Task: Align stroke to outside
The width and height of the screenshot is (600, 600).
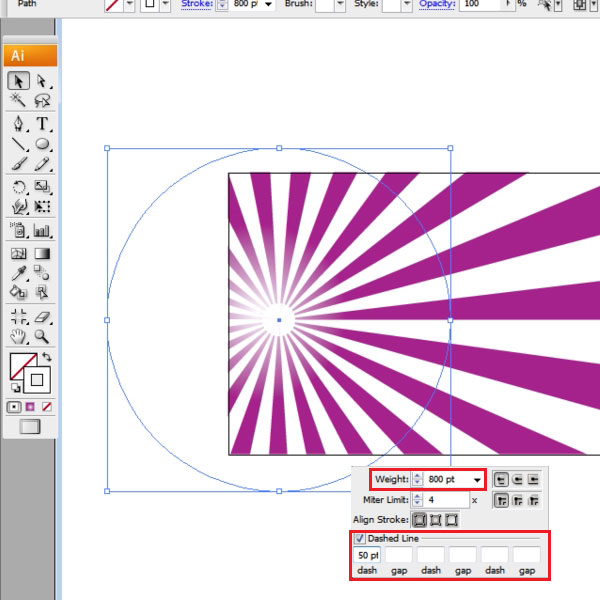Action: tap(452, 520)
